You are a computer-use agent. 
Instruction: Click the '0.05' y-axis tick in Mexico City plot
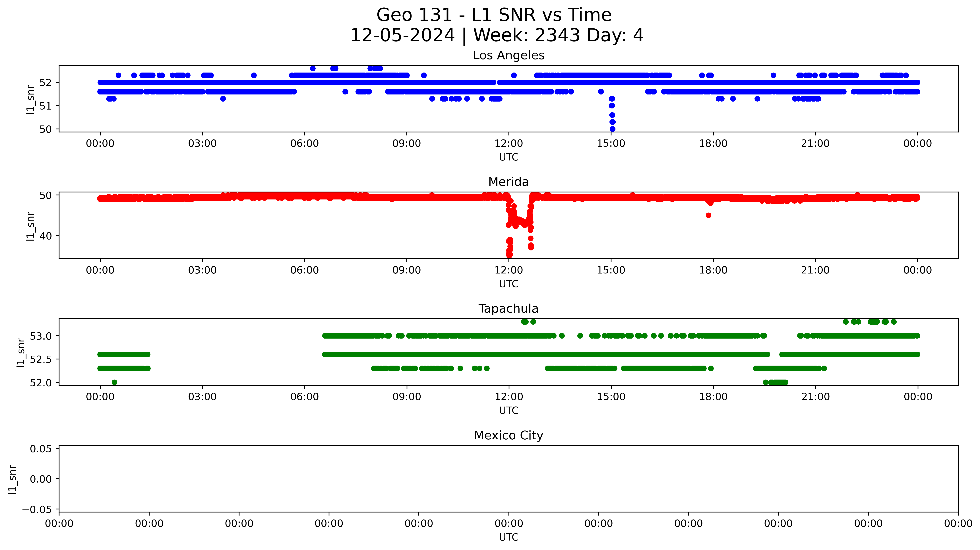41,449
